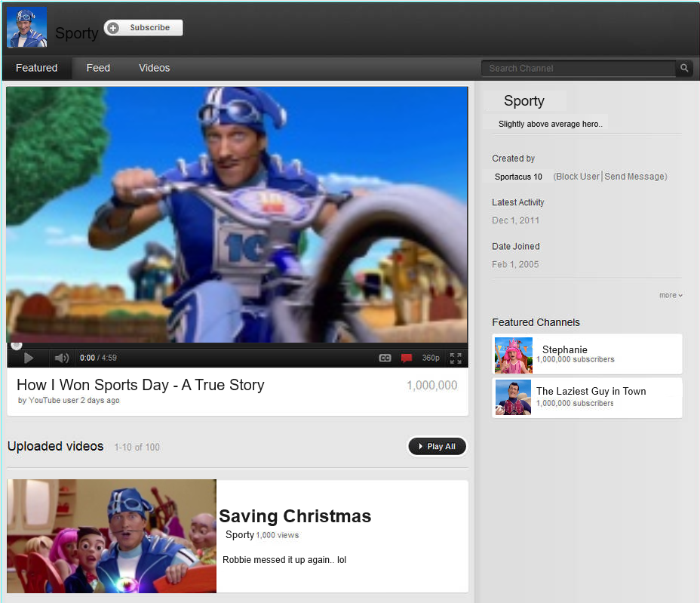Image resolution: width=700 pixels, height=603 pixels.
Task: Click the Block User link
Action: (x=577, y=177)
